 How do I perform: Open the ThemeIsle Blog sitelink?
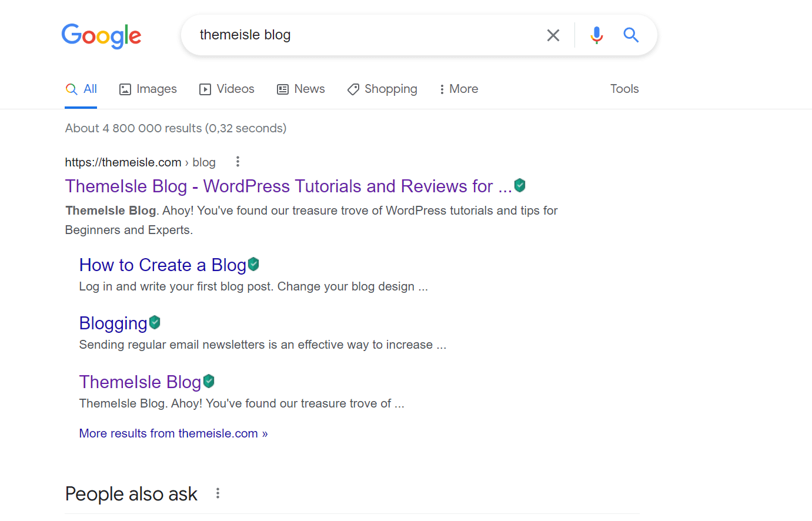[x=141, y=382]
